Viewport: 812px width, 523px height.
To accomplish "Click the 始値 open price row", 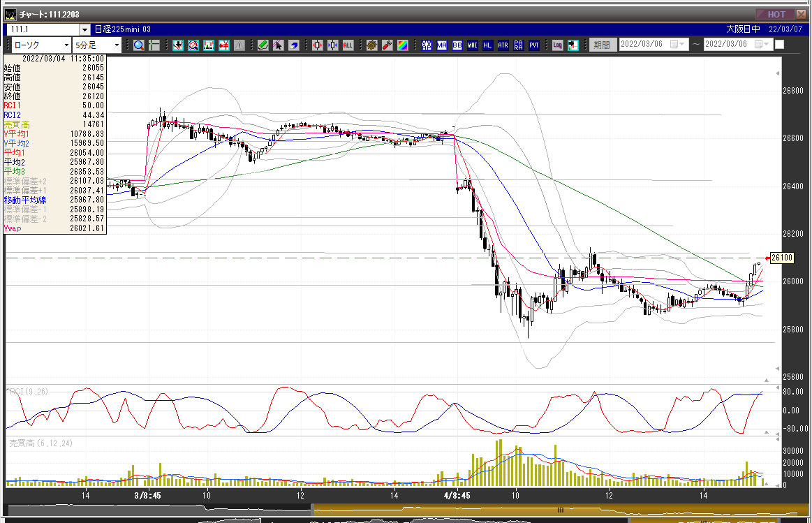I will [x=54, y=68].
